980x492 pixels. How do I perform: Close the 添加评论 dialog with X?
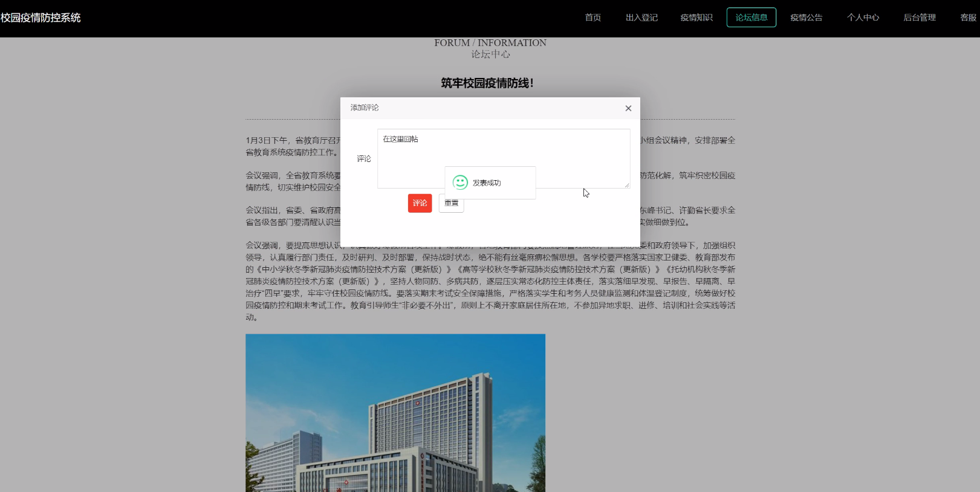(x=628, y=108)
